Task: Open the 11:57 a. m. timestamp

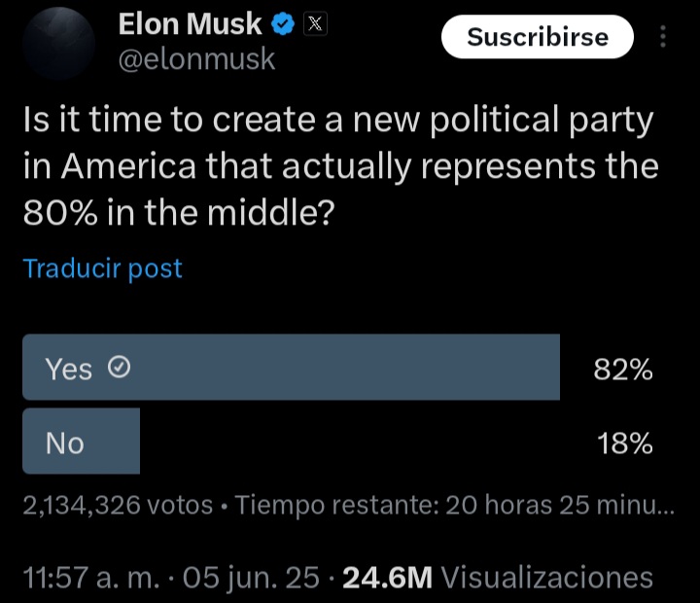Action: (x=91, y=578)
